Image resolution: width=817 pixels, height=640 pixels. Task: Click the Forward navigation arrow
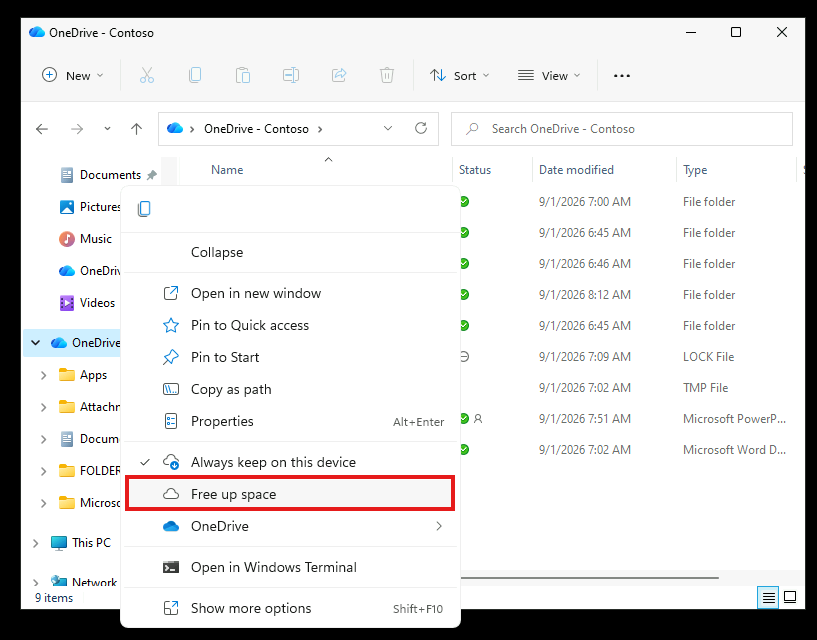coord(77,129)
